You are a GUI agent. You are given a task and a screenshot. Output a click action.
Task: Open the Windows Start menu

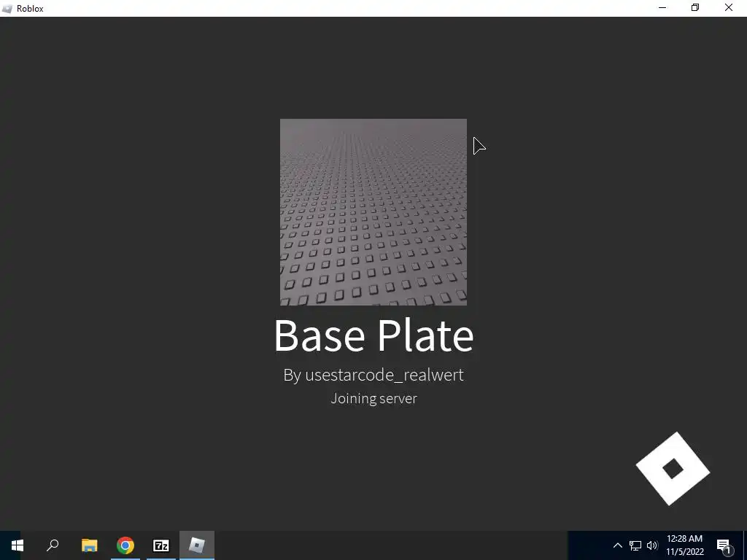pyautogui.click(x=18, y=545)
